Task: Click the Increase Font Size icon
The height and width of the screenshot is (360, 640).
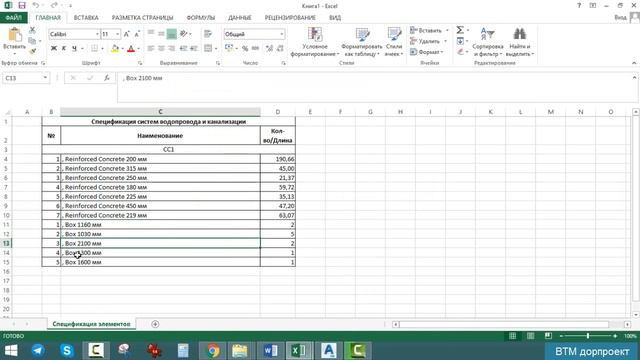Action: 127,34
